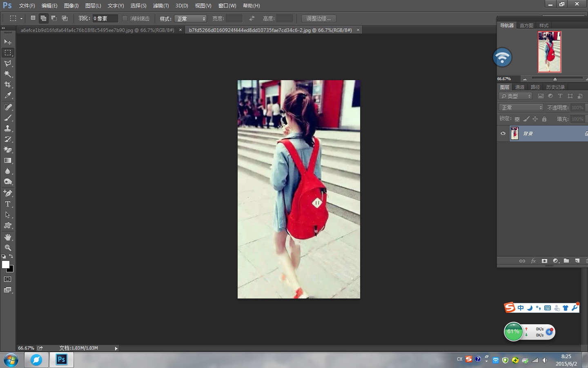Select the Eyedropper tool
588x368 pixels.
click(x=8, y=95)
